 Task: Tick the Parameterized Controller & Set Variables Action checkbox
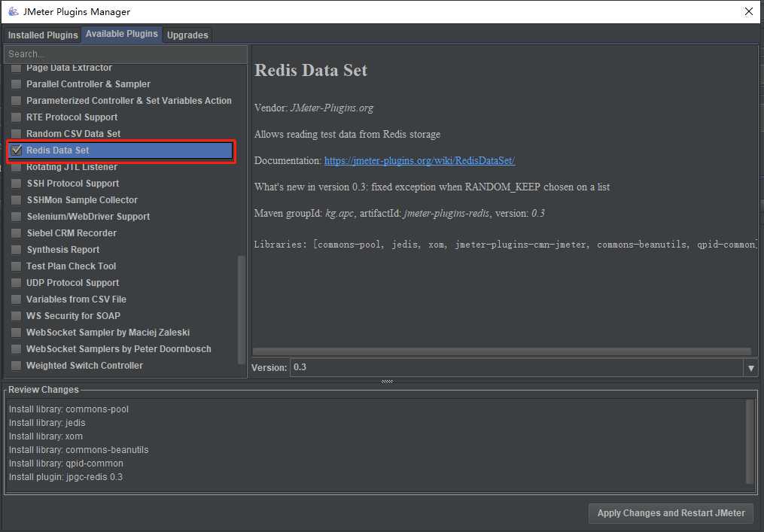click(16, 101)
